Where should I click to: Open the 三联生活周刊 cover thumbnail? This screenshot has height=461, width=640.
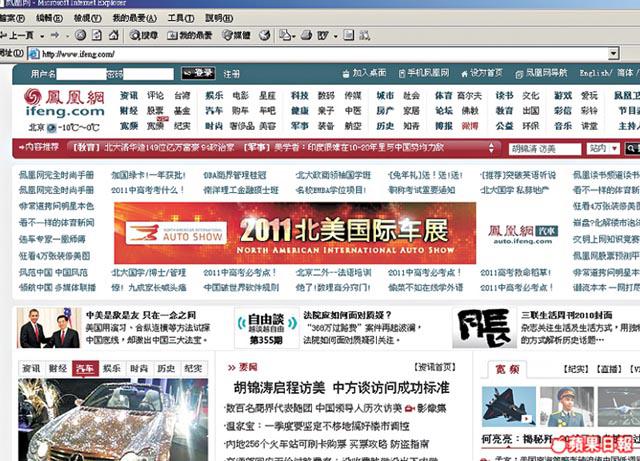tap(484, 328)
